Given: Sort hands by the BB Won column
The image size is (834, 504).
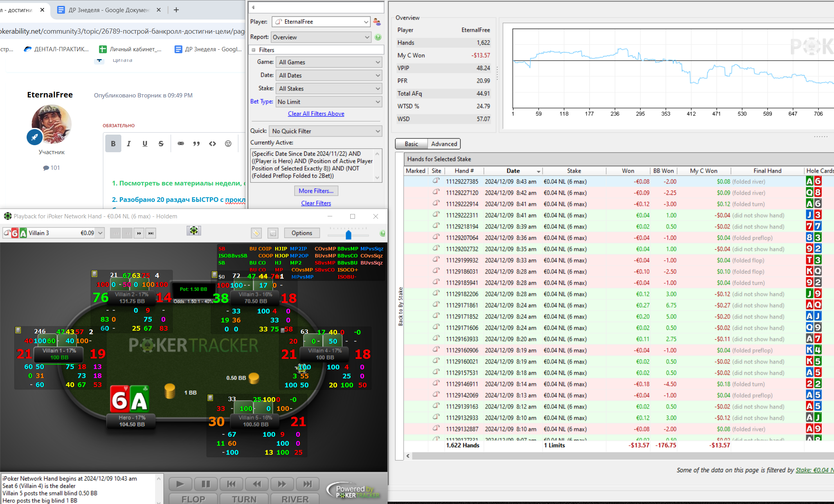Looking at the screenshot, I should point(663,171).
